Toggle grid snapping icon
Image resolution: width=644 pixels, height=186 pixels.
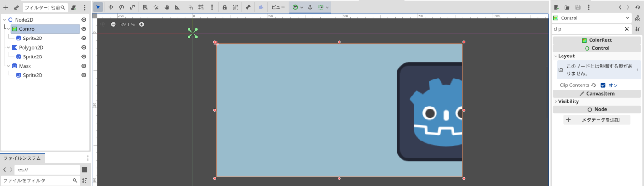tap(201, 7)
